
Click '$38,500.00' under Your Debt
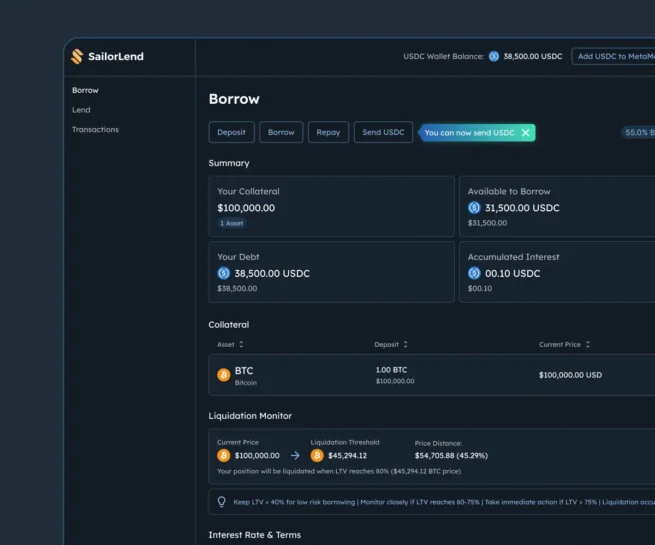pyautogui.click(x=237, y=288)
